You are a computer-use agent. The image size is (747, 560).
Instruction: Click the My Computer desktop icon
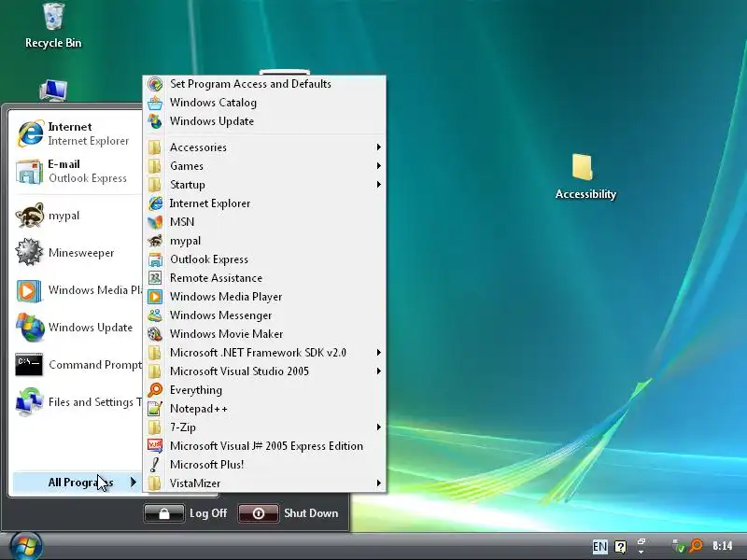tap(53, 91)
